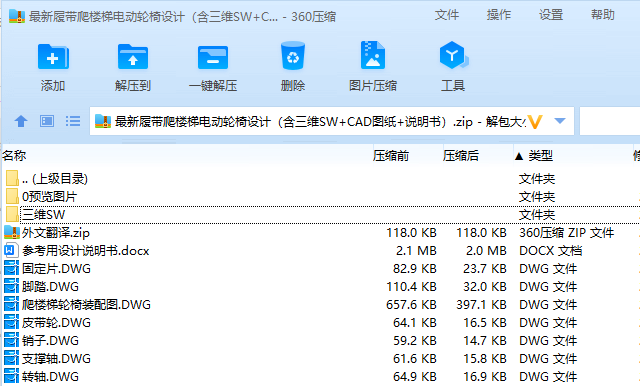Select the file name 参考用设计说明书.docx

pos(86,251)
